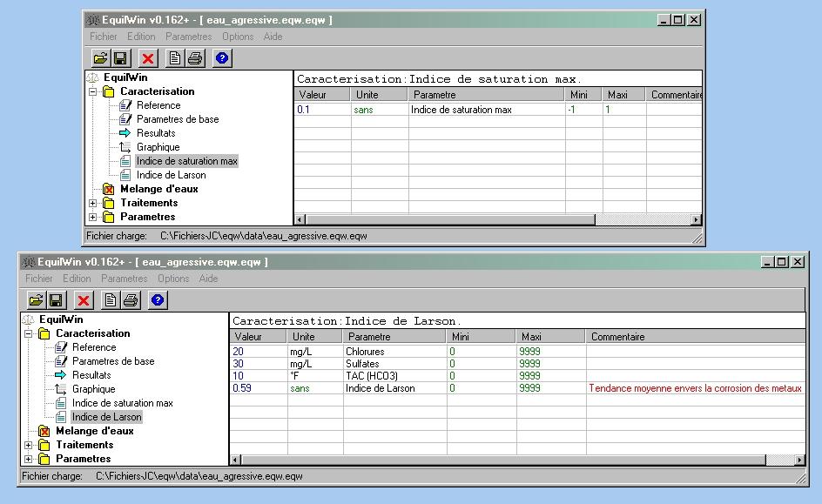Select Reference in top window tree

pos(158,105)
